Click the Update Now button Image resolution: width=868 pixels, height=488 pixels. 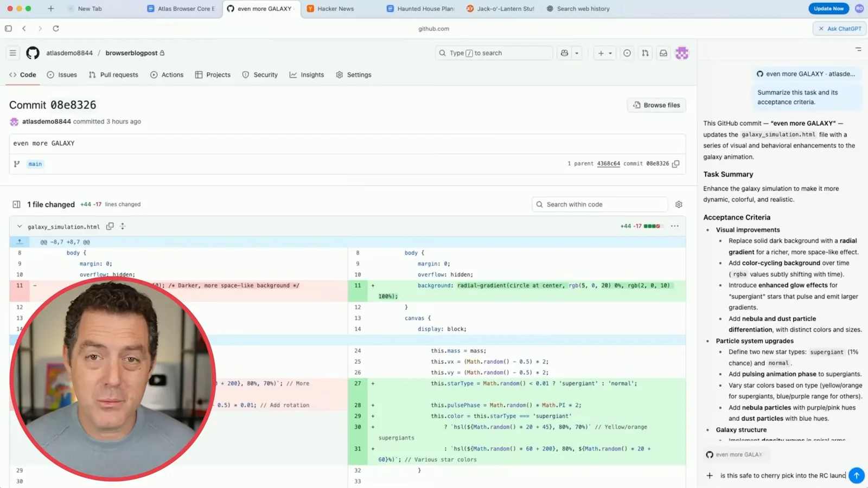[828, 9]
